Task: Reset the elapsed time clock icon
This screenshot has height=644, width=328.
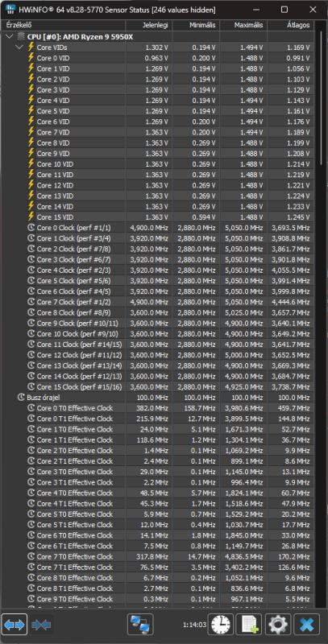Action: (221, 625)
